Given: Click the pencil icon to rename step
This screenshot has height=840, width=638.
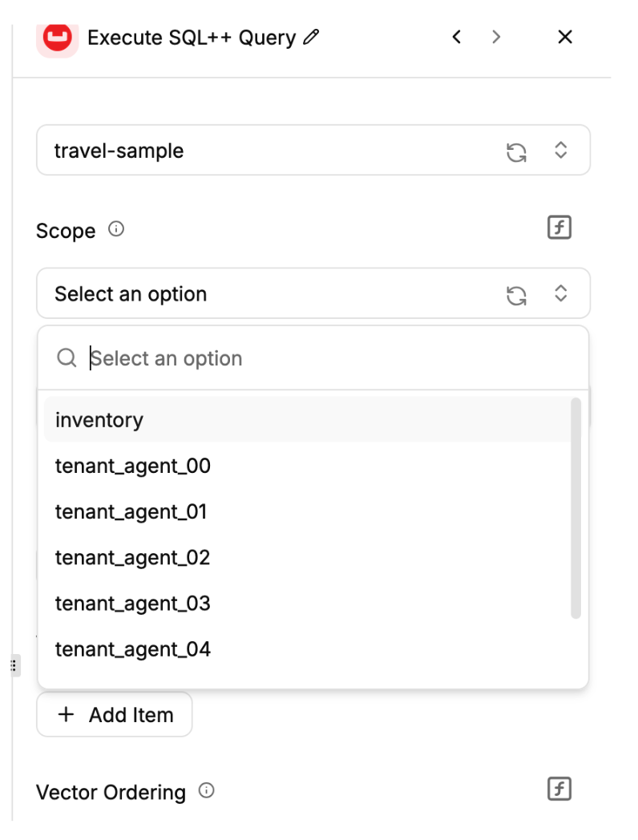Looking at the screenshot, I should click(312, 37).
